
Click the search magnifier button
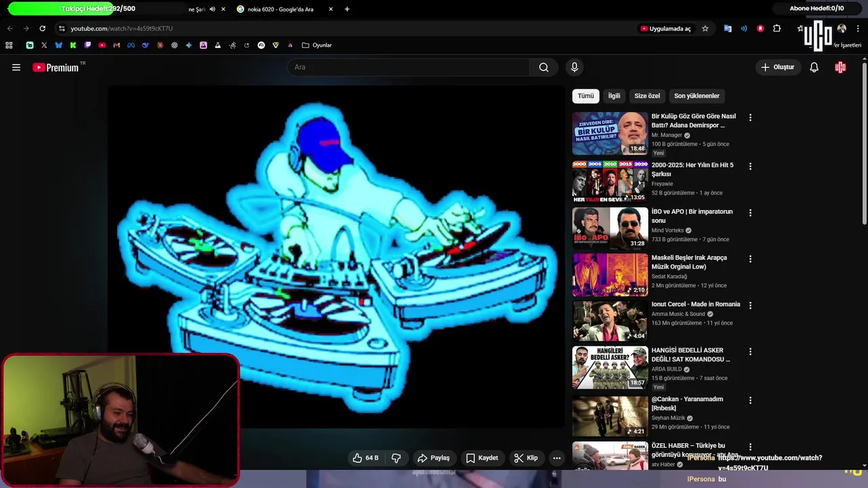(x=544, y=67)
